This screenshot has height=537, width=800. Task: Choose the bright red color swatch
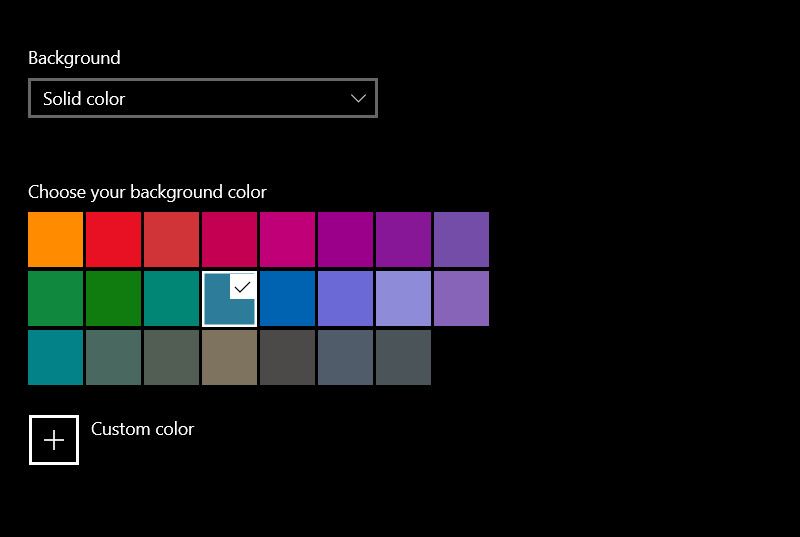(113, 239)
